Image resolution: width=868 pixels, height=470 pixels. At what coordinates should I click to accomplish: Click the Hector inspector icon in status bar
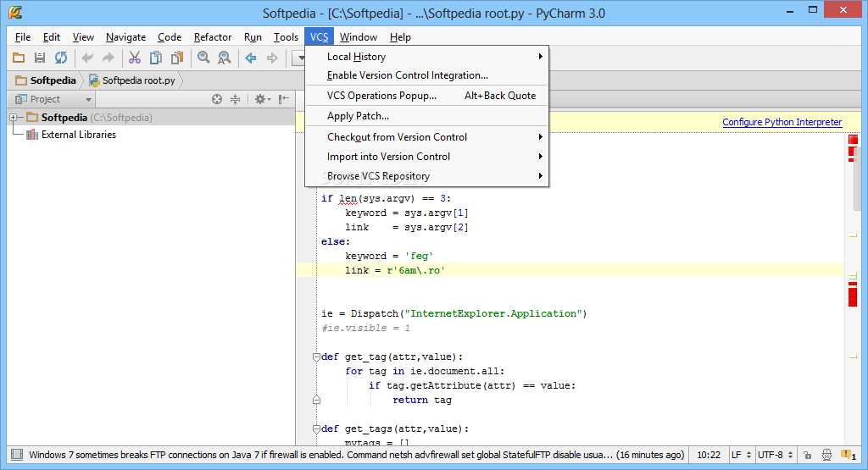(827, 455)
